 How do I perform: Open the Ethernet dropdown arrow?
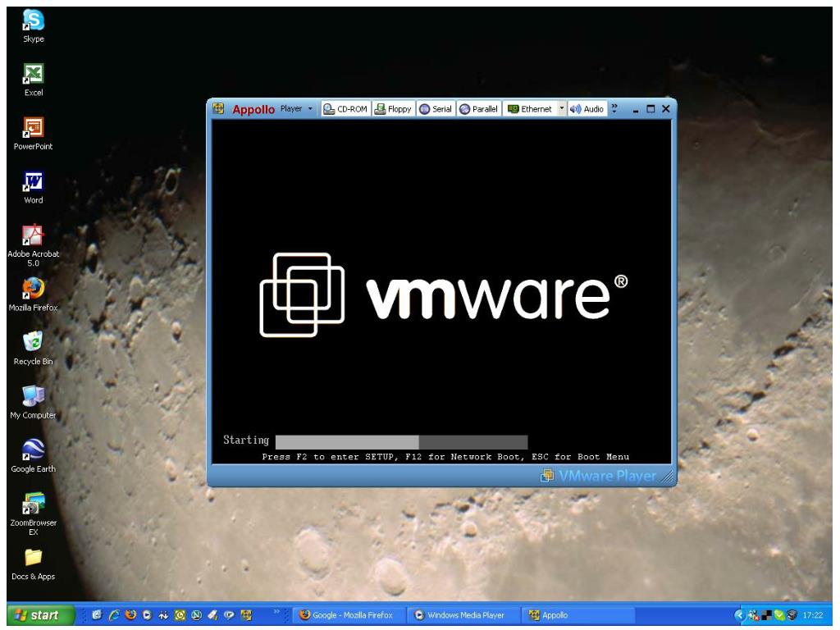[562, 109]
